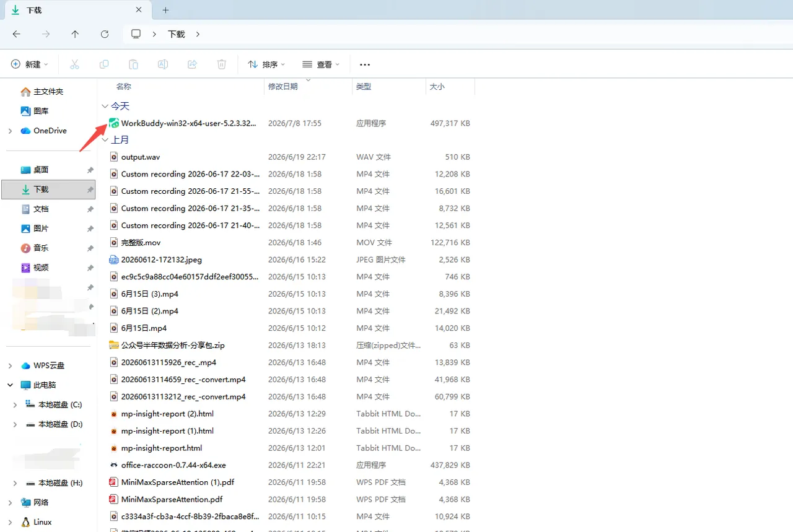
Task: Go forward with the right arrow
Action: (46, 34)
